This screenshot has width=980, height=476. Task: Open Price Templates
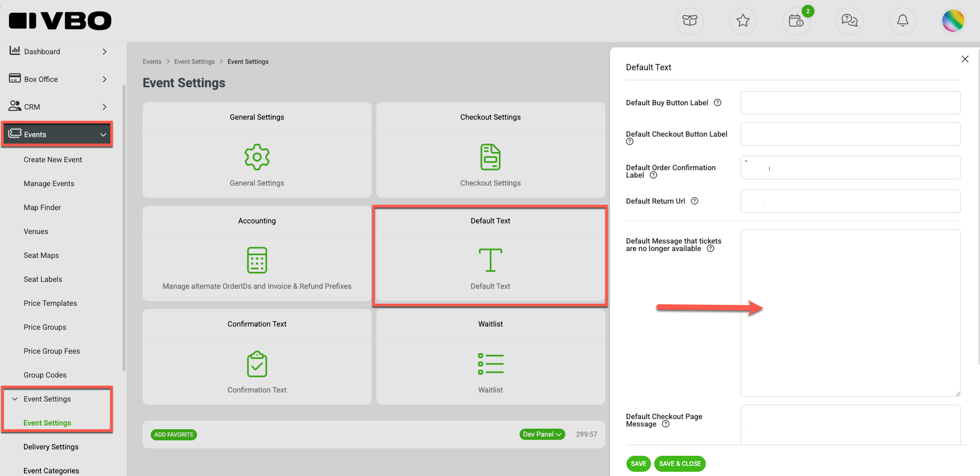50,303
